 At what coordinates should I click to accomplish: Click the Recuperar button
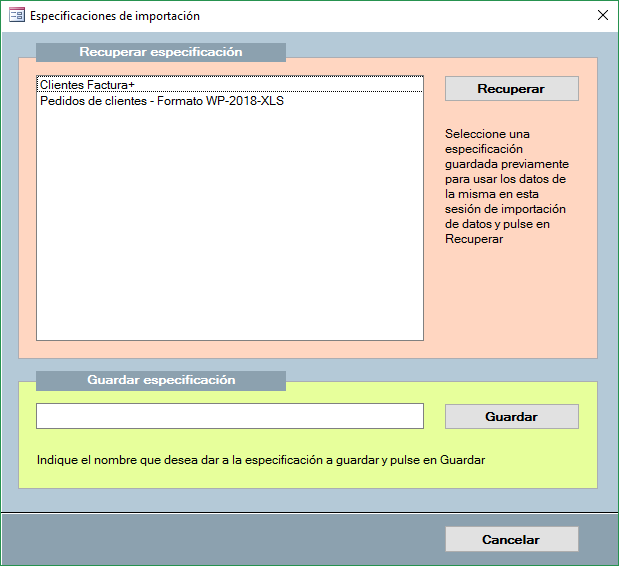click(511, 89)
